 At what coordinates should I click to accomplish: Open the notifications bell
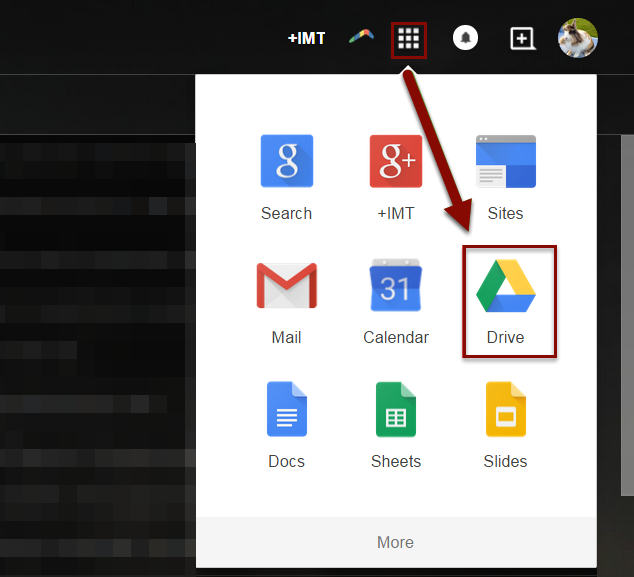[465, 38]
